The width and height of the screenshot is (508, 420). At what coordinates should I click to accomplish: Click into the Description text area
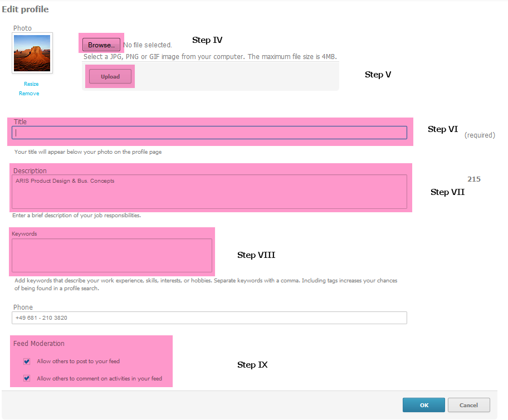[209, 192]
